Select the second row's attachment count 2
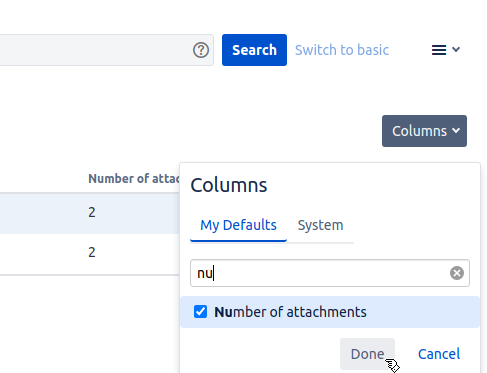 coord(92,252)
